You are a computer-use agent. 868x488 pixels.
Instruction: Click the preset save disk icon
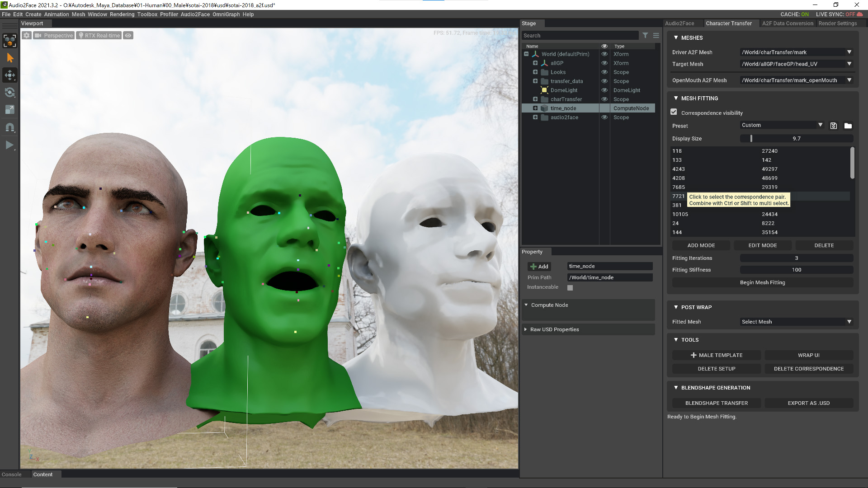point(834,126)
